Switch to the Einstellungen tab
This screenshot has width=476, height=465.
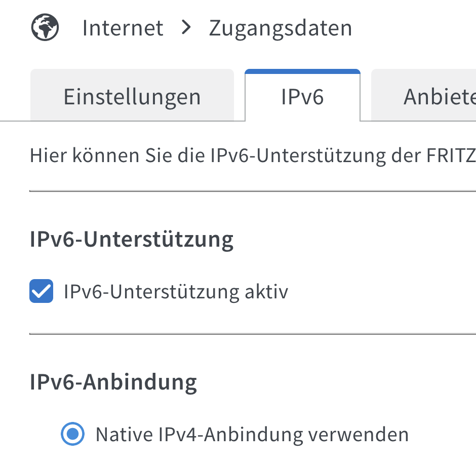point(132,96)
